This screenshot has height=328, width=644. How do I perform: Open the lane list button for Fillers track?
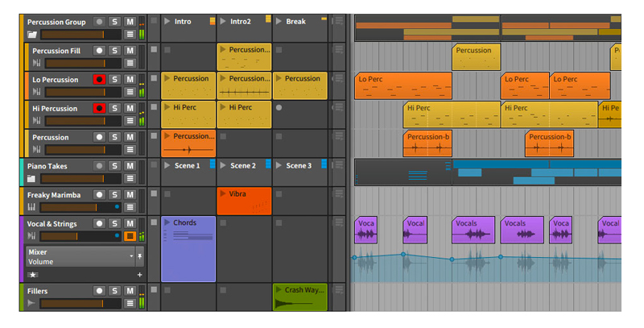point(130,304)
